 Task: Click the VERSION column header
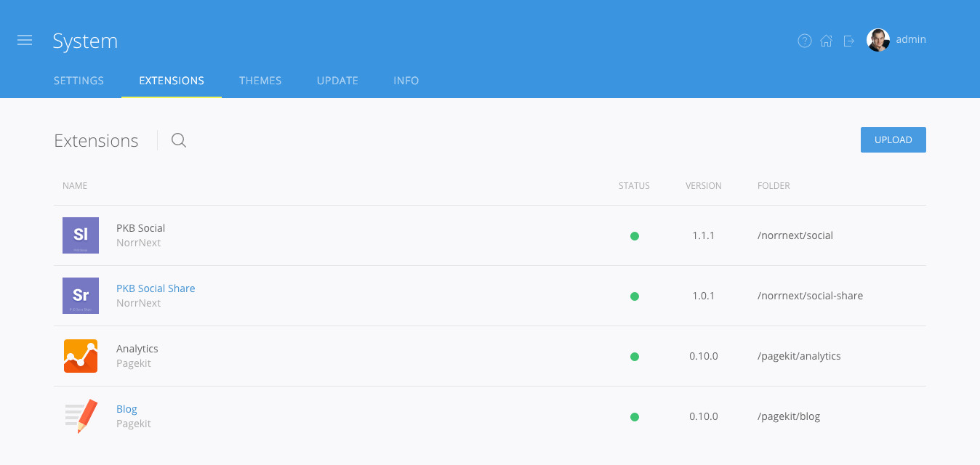704,186
